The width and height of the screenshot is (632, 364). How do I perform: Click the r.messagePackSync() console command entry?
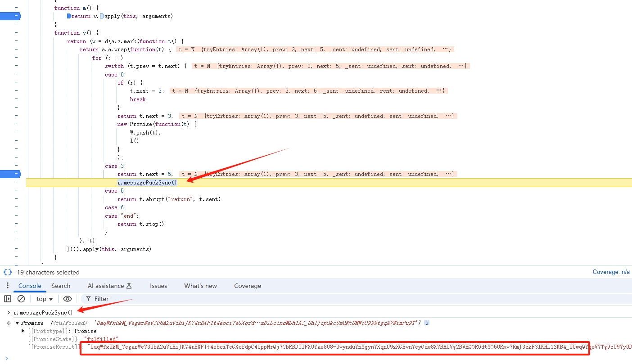[43, 312]
